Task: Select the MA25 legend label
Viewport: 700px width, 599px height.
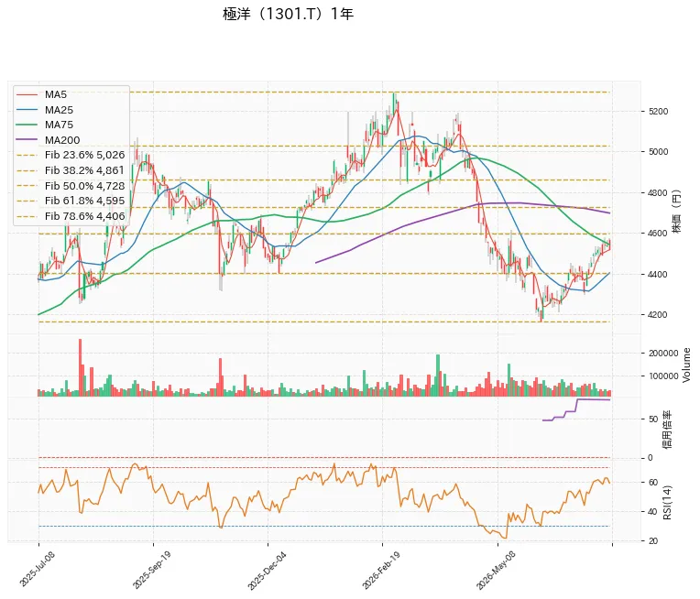Action: (59, 110)
